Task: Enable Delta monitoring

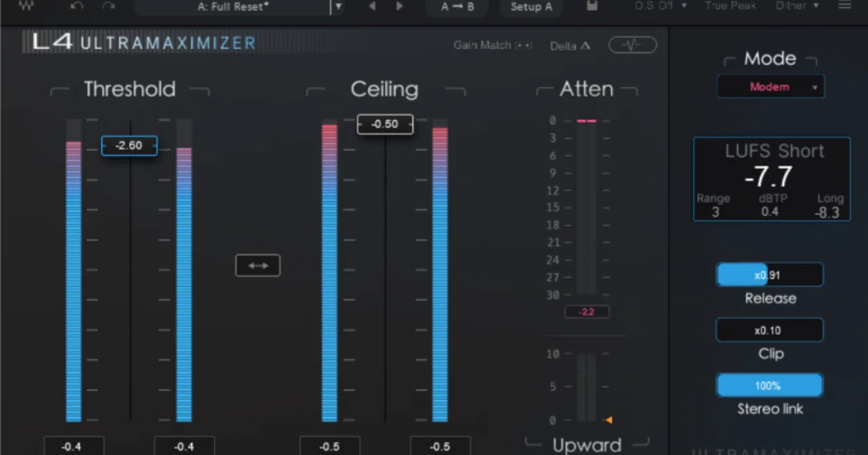Action: tap(570, 45)
